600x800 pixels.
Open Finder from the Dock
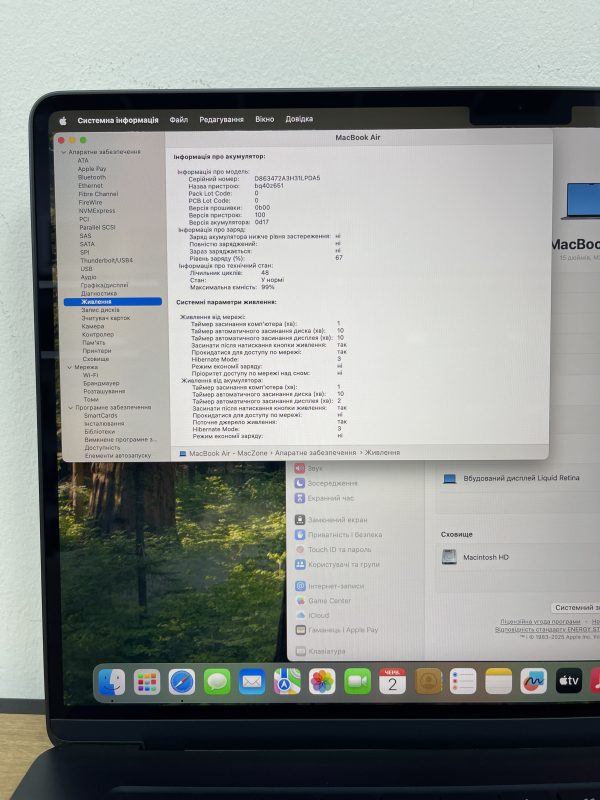111,682
